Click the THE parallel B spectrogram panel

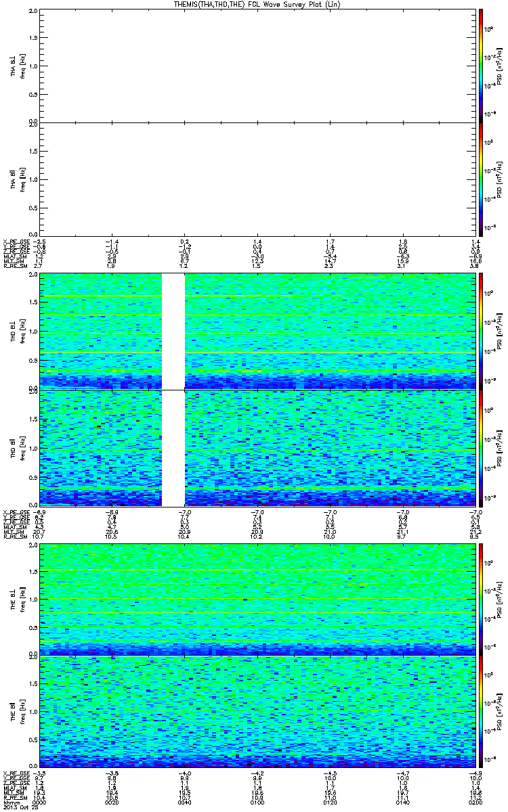pos(257,712)
